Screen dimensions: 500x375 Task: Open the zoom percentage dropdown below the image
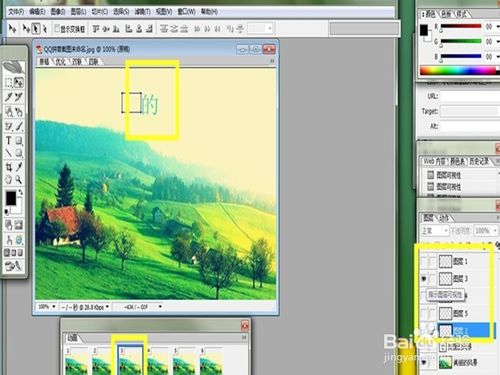click(x=46, y=306)
